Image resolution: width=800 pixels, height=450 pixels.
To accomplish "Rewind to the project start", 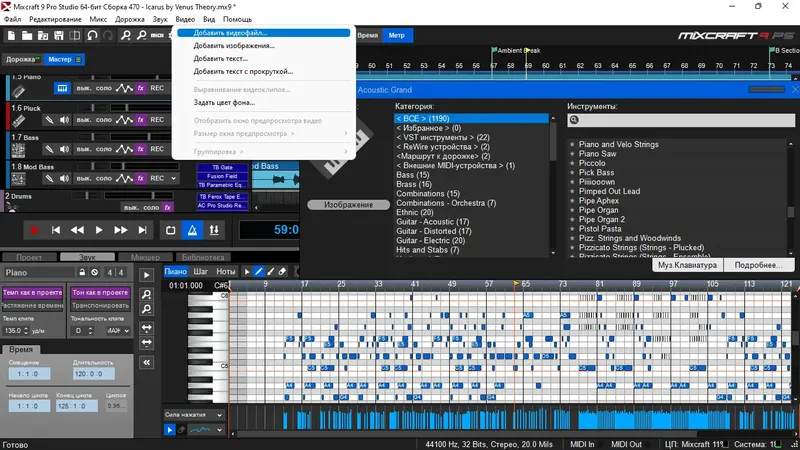I will (56, 230).
